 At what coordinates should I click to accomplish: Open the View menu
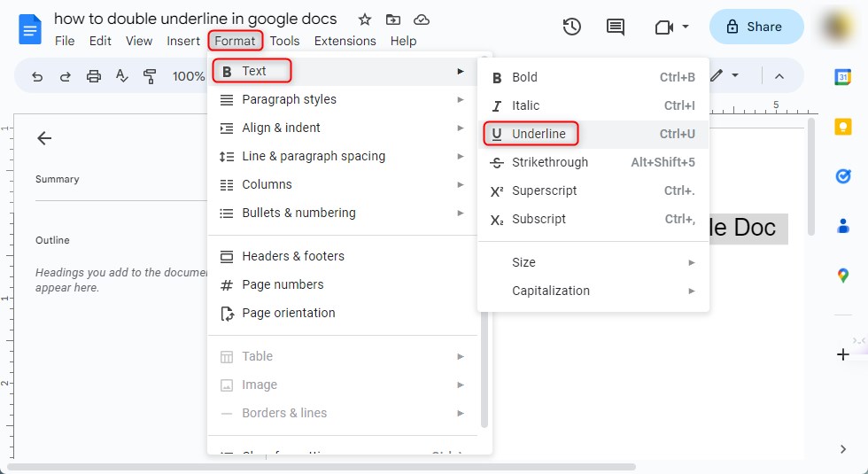[139, 41]
